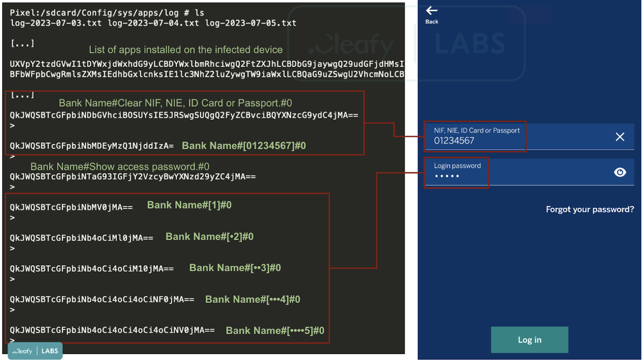Image resolution: width=644 pixels, height=364 pixels.
Task: Select filename log-2023-07-04.txt in terminal
Action: tap(153, 23)
